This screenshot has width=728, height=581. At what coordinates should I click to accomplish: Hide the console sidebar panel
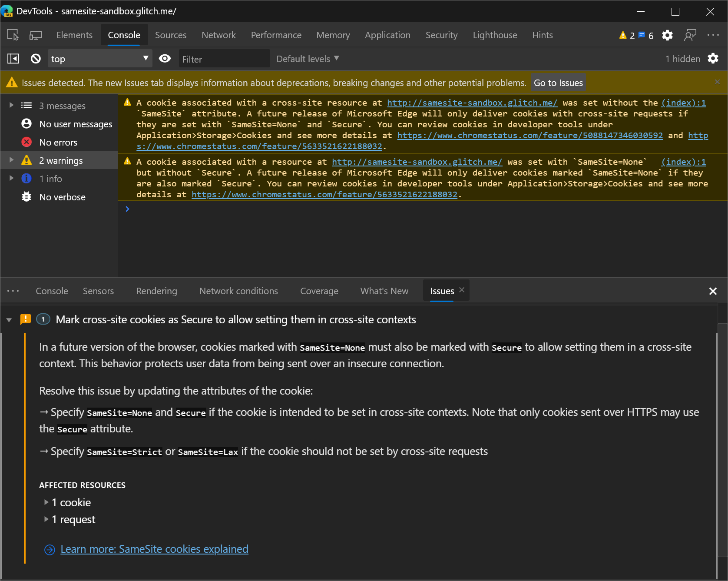coord(13,58)
